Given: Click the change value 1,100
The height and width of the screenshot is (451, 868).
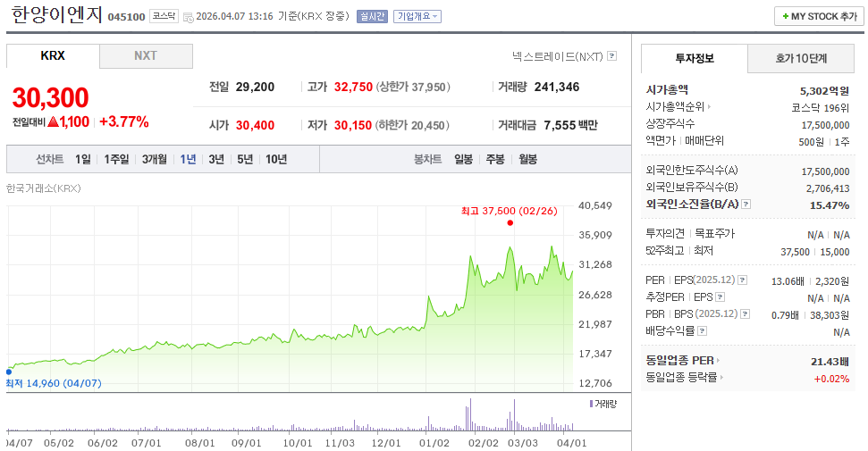Looking at the screenshot, I should 74,121.
